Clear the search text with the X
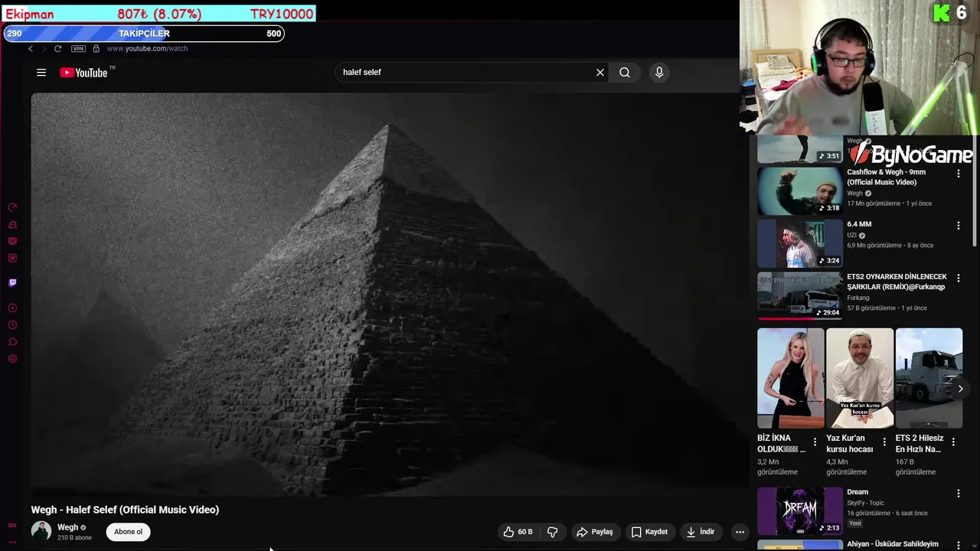 600,73
